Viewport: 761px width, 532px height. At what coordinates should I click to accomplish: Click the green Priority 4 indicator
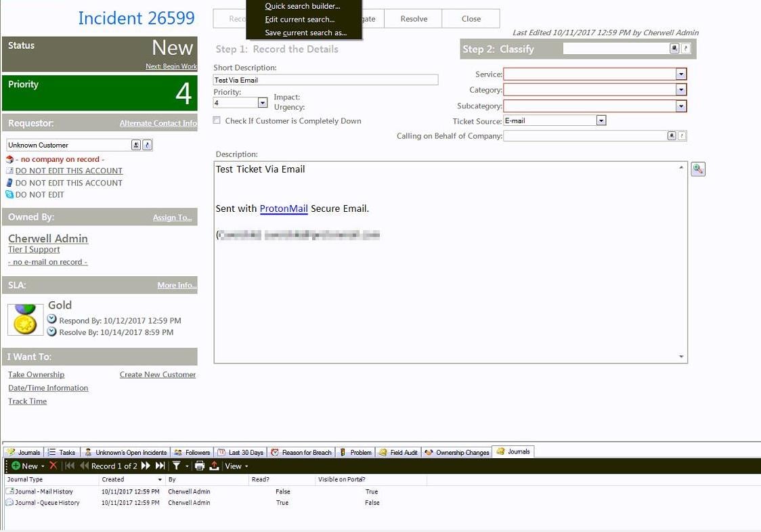pos(100,93)
